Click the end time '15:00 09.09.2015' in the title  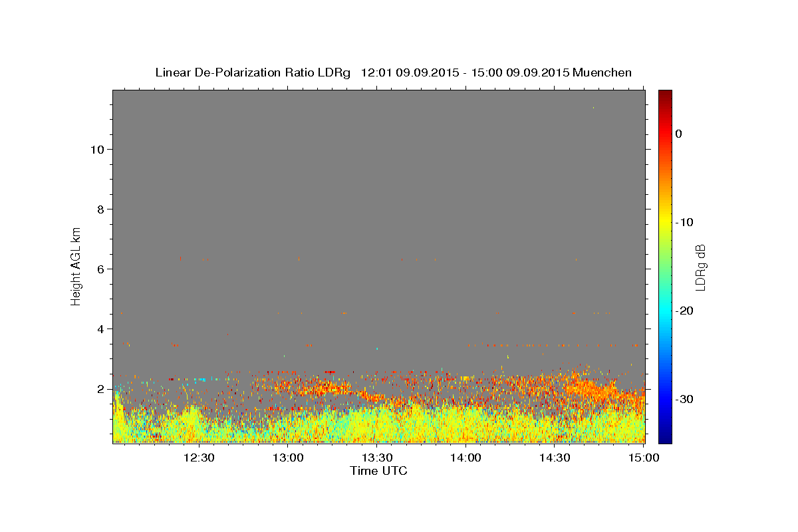519,72
